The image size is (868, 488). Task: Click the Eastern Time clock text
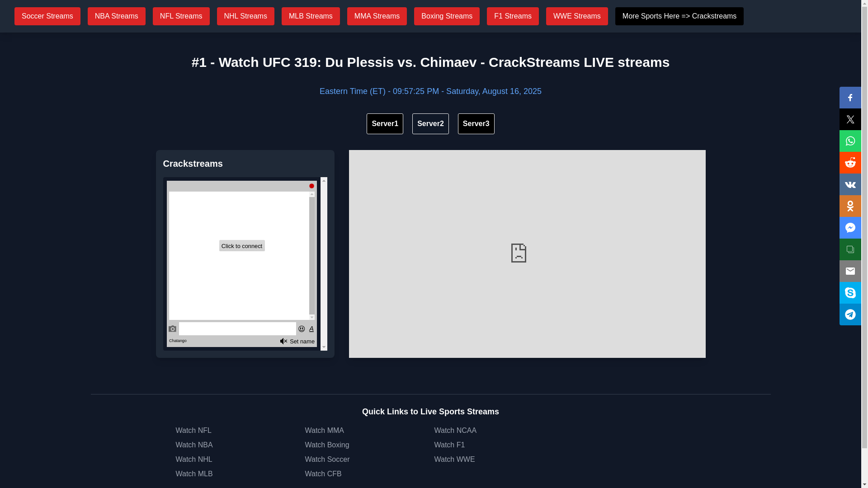click(430, 91)
